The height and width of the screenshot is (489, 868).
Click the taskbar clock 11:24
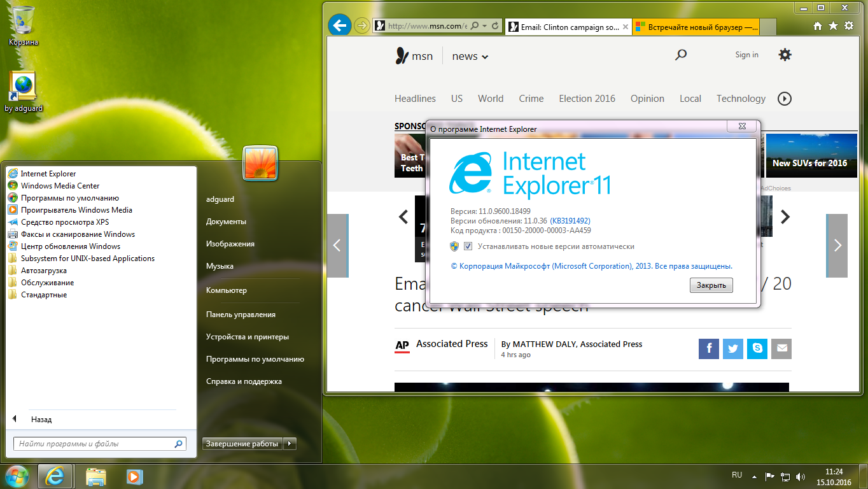(x=834, y=472)
